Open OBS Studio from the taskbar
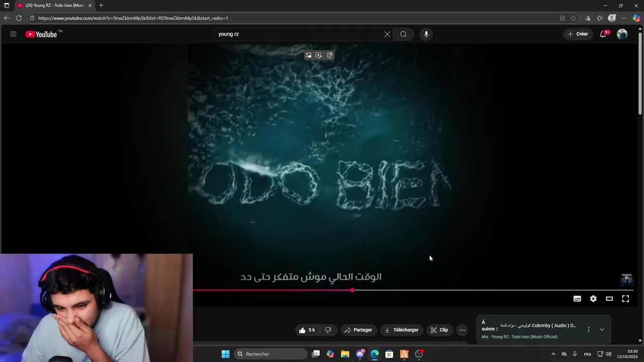 [419, 354]
